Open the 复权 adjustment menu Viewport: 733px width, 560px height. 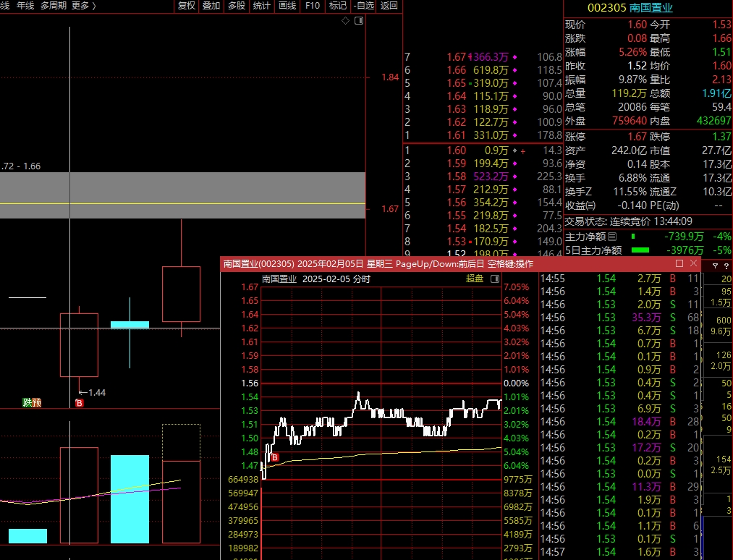tap(187, 6)
